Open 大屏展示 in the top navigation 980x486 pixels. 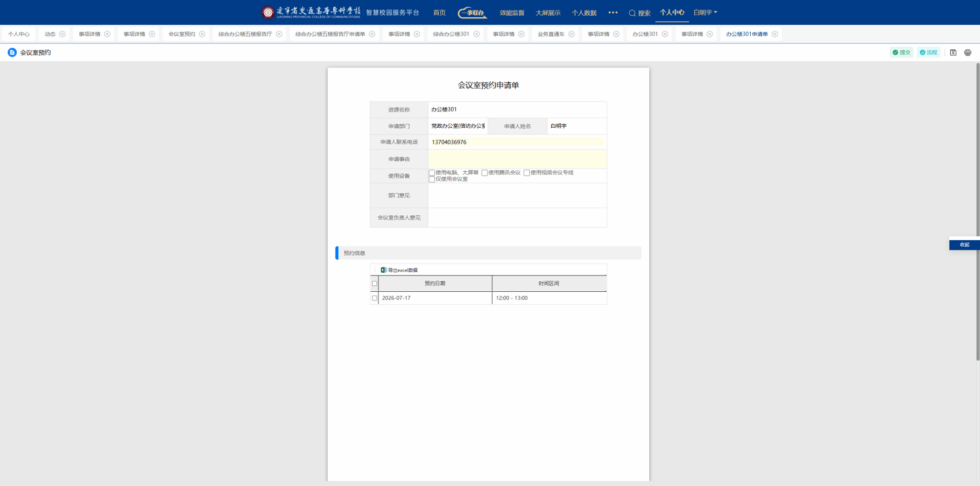pos(548,13)
